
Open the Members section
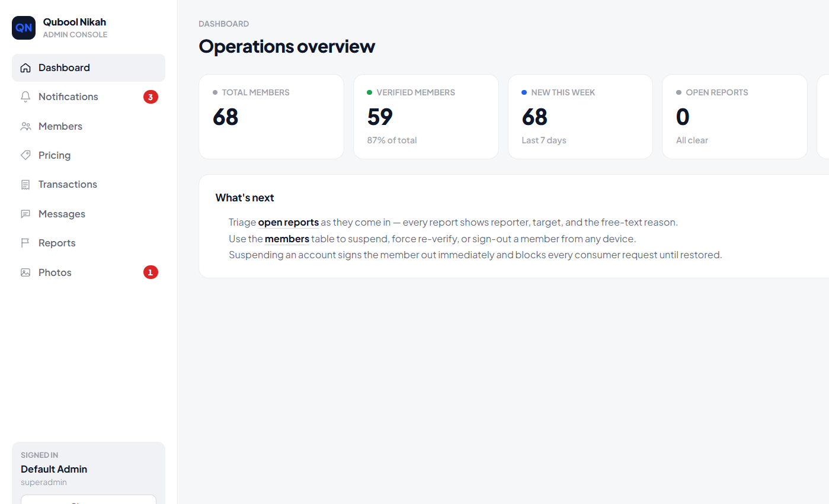[x=88, y=126]
